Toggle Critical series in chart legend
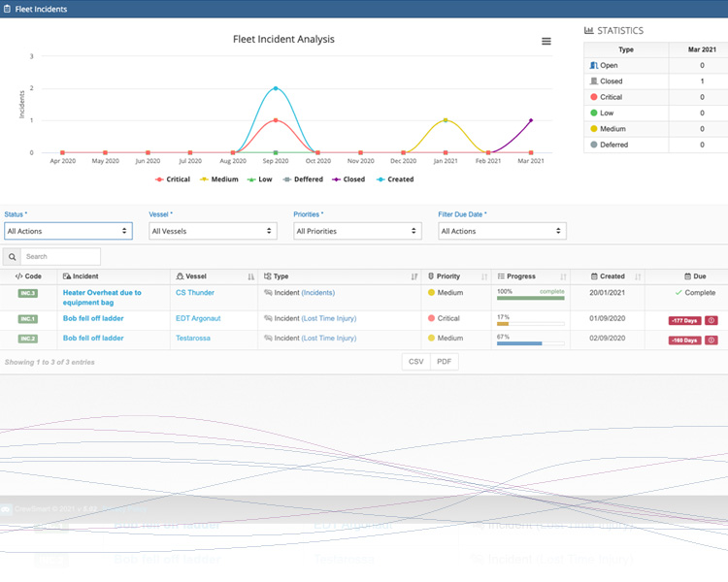This screenshot has width=728, height=582. pyautogui.click(x=173, y=179)
